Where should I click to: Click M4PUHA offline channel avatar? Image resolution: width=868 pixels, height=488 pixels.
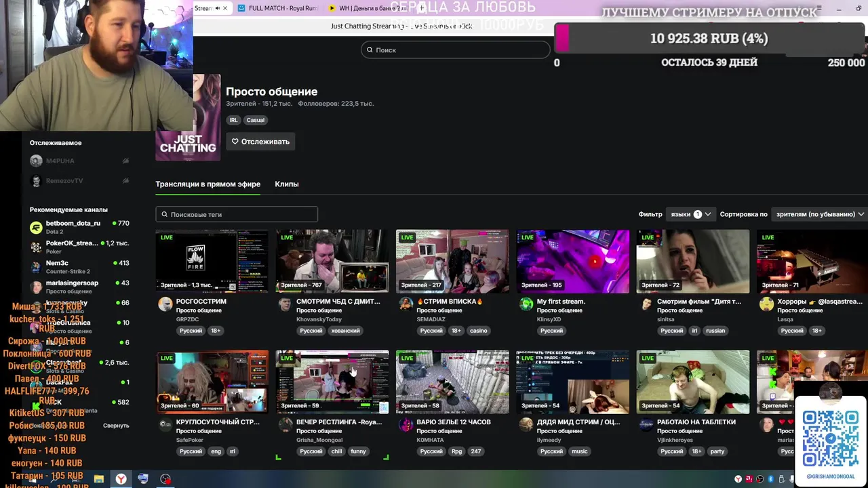[x=36, y=161]
